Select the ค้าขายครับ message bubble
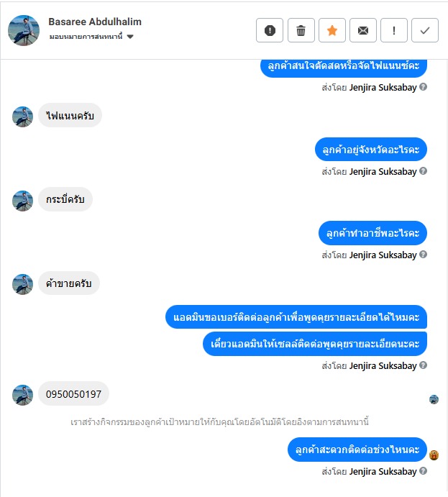Viewport: 448px width, 497px height. point(69,283)
